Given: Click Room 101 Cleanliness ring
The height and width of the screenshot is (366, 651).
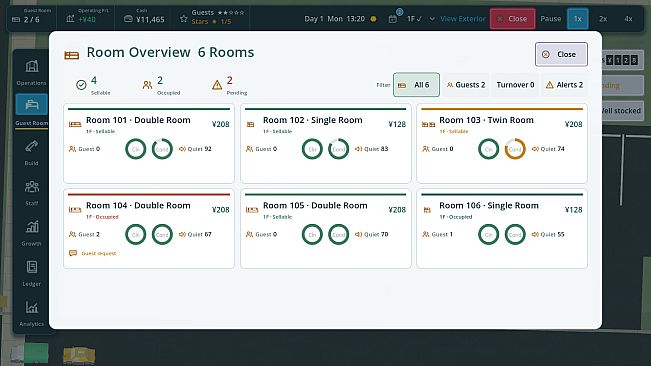Looking at the screenshot, I should point(135,149).
